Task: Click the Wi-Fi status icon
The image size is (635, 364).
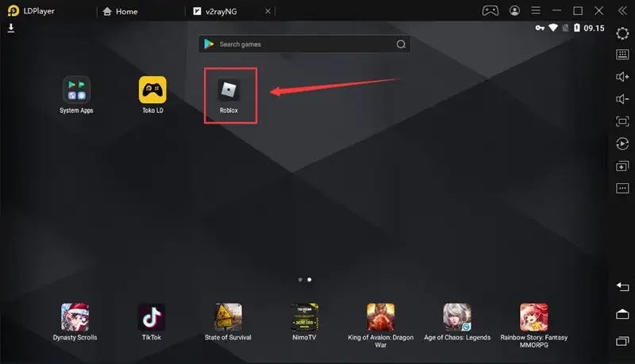Action: pos(552,28)
